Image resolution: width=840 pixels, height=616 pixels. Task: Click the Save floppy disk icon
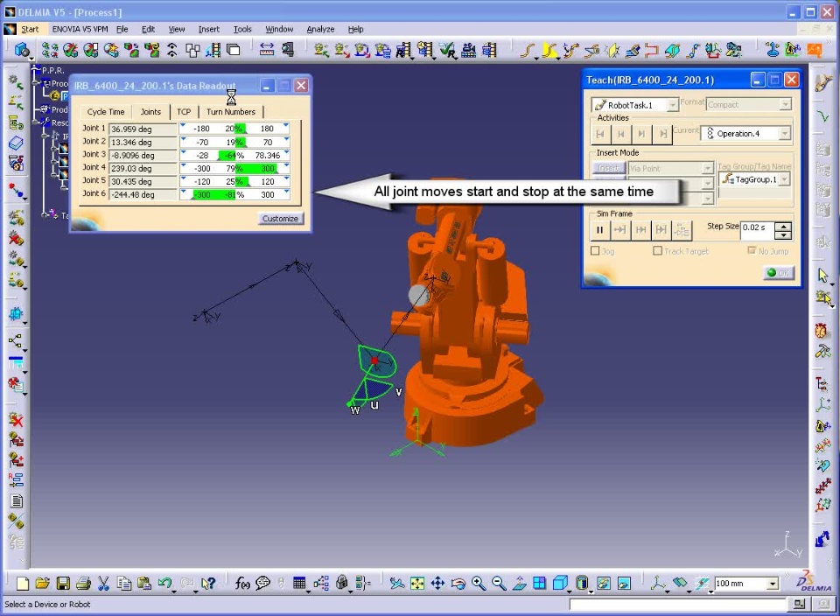click(x=63, y=584)
